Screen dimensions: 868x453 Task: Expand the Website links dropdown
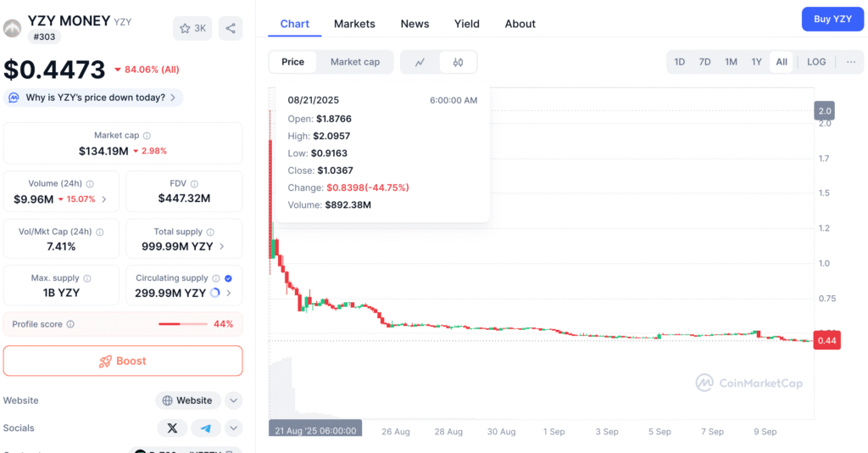point(234,400)
